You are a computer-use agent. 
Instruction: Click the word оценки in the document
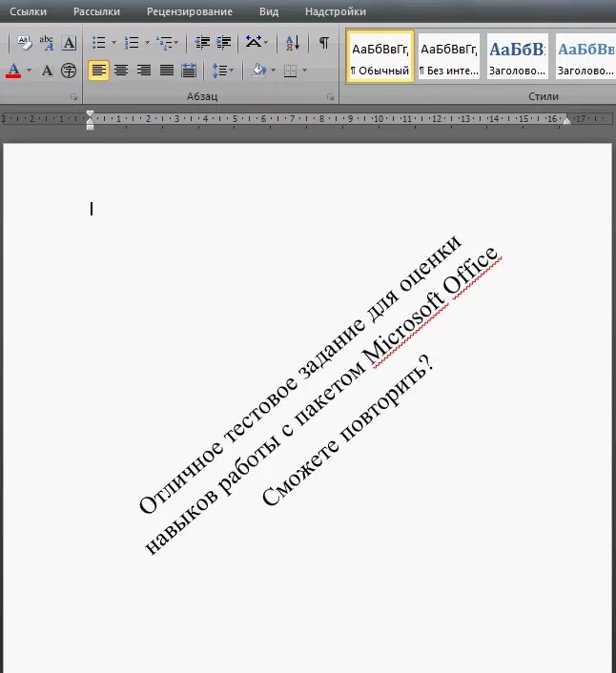(x=430, y=263)
